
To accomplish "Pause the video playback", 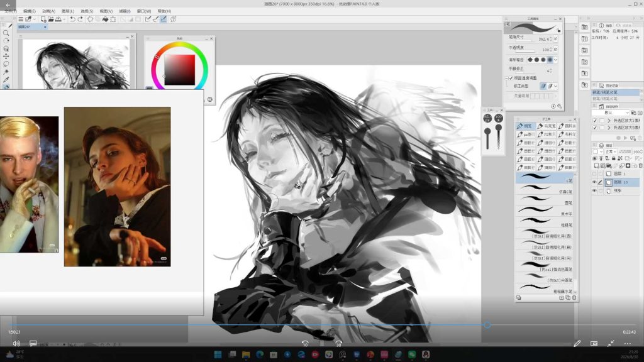I will pyautogui.click(x=322, y=344).
